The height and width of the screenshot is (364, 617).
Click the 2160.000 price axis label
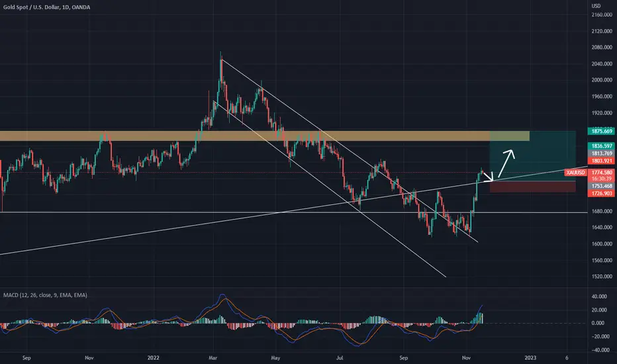tap(602, 15)
